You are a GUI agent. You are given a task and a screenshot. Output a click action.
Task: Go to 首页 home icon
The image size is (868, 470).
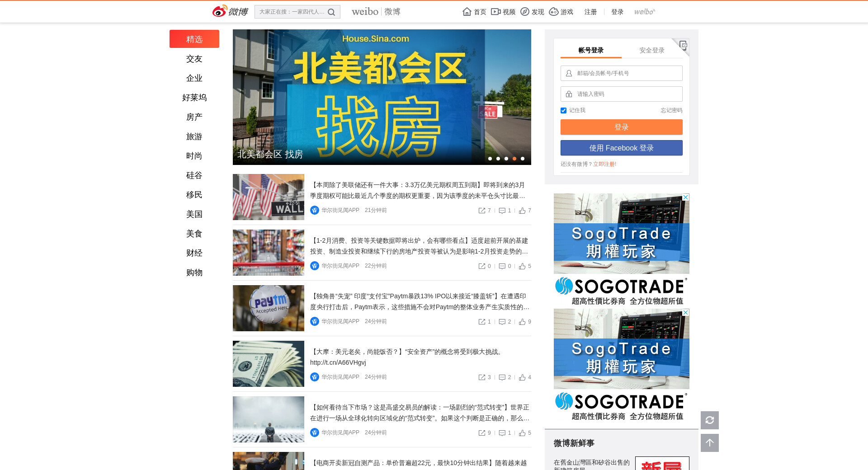[x=474, y=12]
